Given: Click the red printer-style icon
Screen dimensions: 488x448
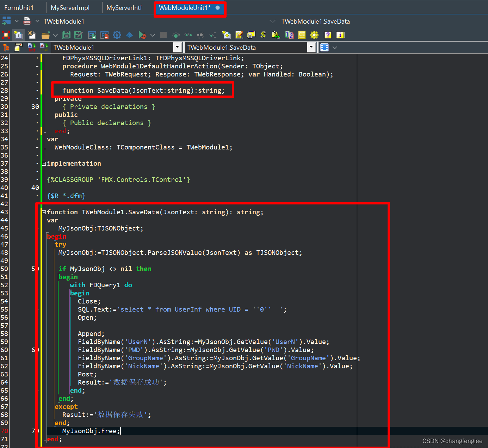Looking at the screenshot, I should tap(27, 21).
